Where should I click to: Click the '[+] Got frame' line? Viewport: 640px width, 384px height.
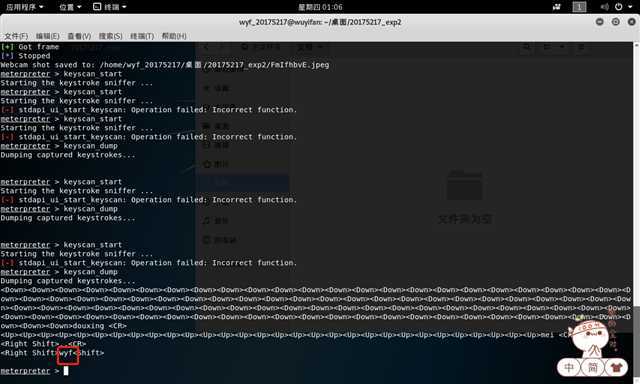30,47
